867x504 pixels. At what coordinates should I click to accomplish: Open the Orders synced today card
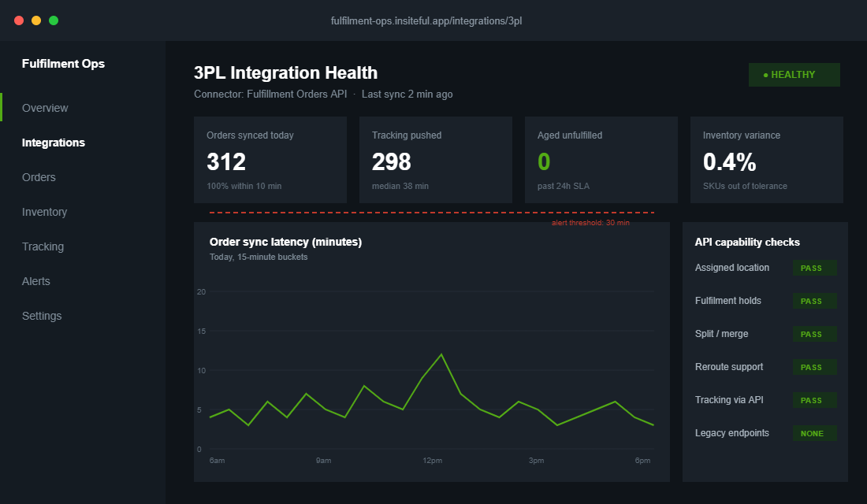tap(270, 160)
